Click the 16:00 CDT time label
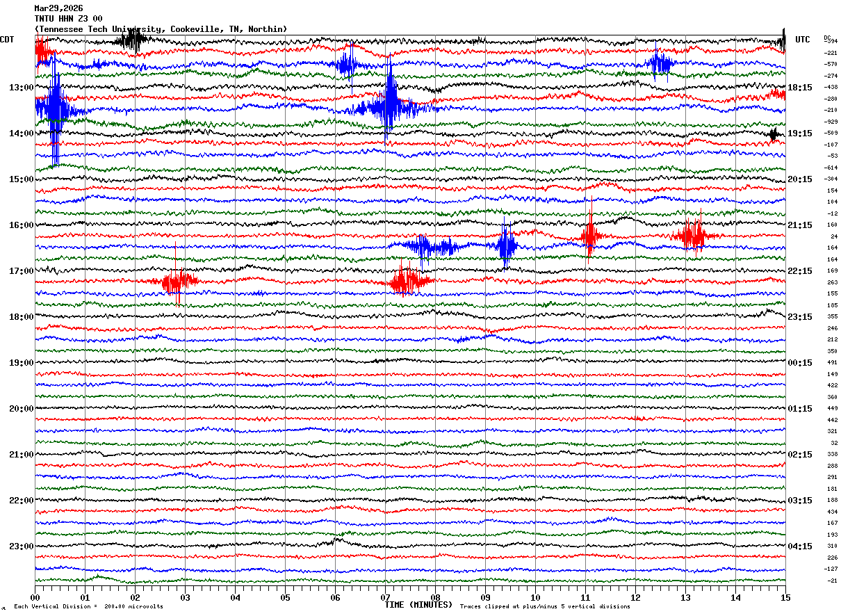This screenshot has height=616, width=841. 21,225
